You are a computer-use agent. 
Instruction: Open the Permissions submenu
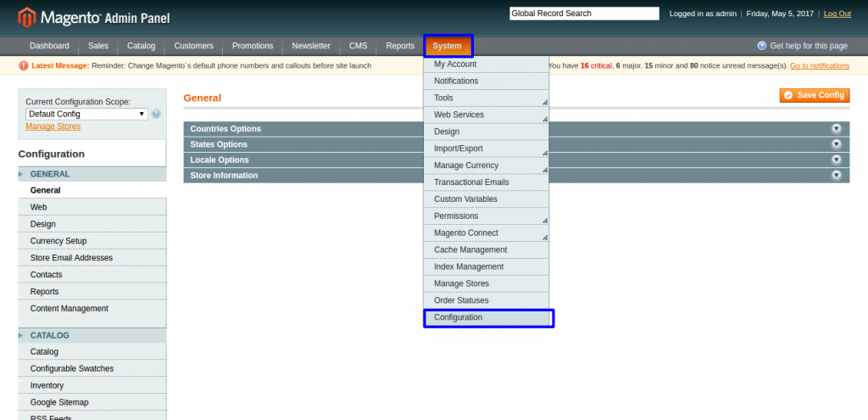coord(487,216)
